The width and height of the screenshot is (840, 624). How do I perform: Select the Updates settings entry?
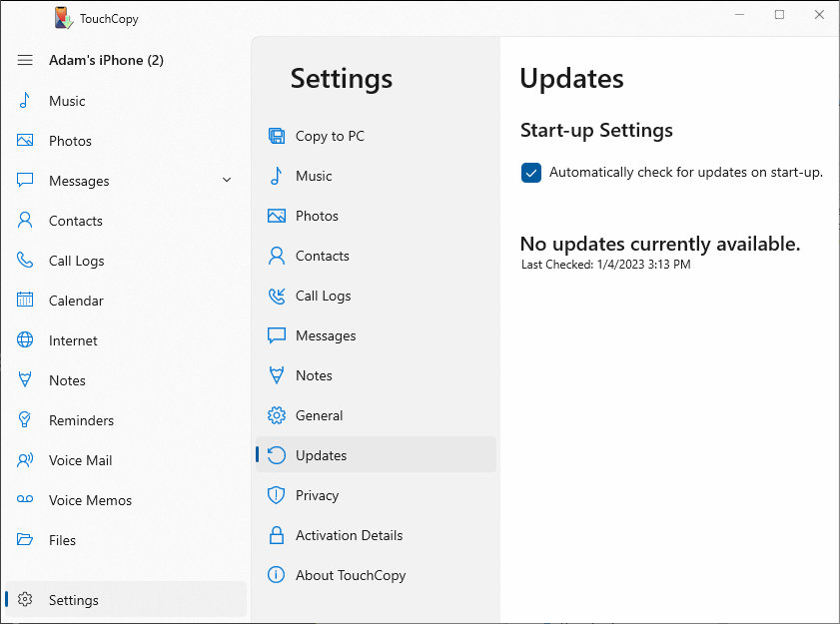coord(377,454)
